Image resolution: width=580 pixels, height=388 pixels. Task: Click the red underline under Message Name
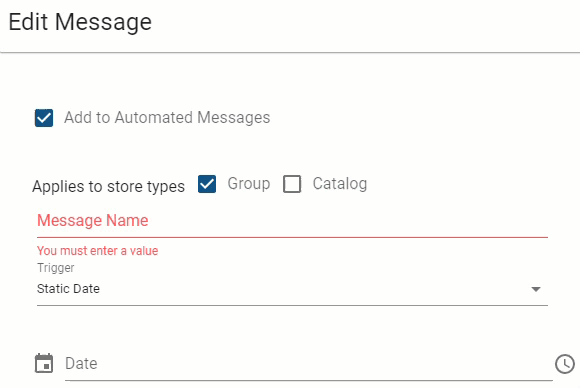point(292,237)
